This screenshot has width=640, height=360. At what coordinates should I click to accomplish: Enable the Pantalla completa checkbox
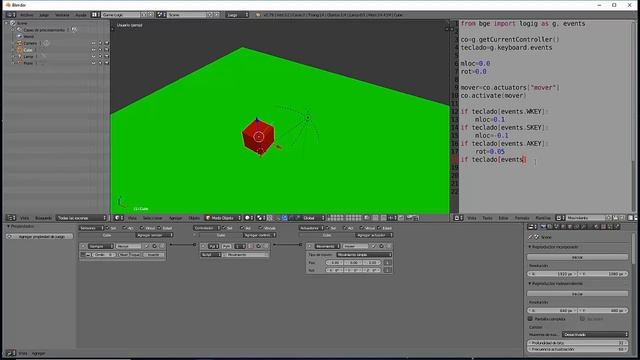coord(530,319)
